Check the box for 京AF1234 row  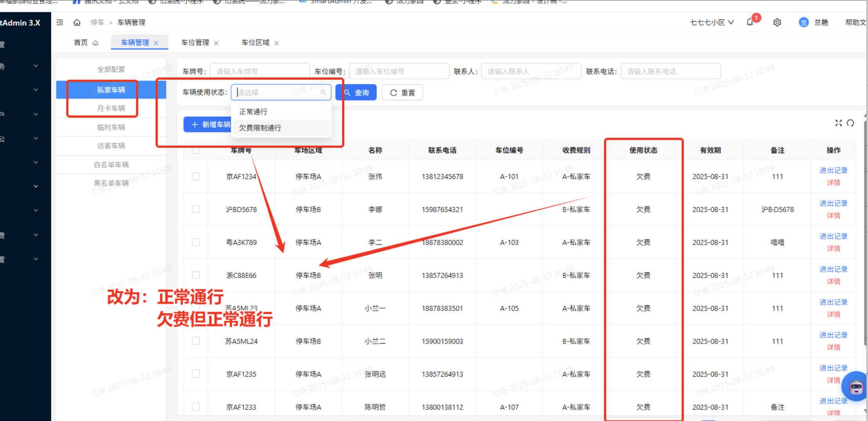196,176
